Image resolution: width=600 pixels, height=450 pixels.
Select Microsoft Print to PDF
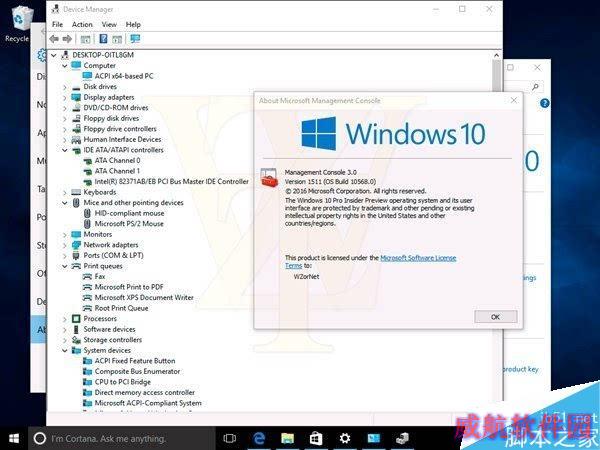click(x=129, y=287)
